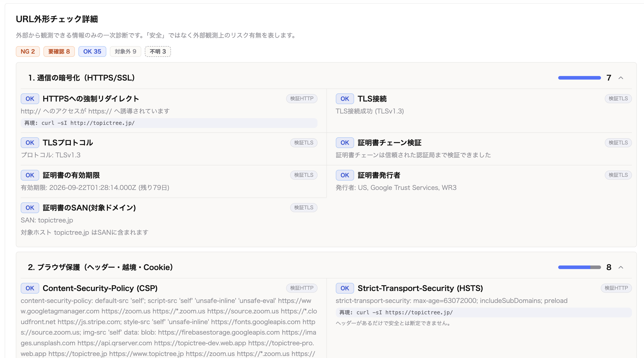Collapse the 通信の暗号化 section chevron
Image resolution: width=644 pixels, height=358 pixels.
coord(621,78)
